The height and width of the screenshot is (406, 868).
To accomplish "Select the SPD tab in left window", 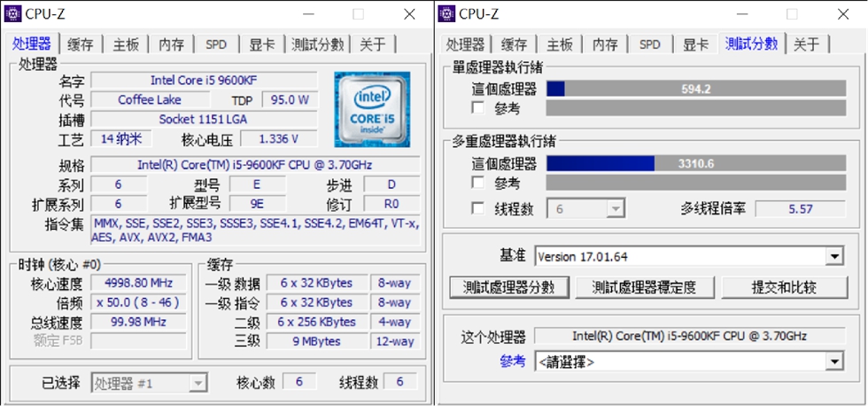I will pos(216,45).
